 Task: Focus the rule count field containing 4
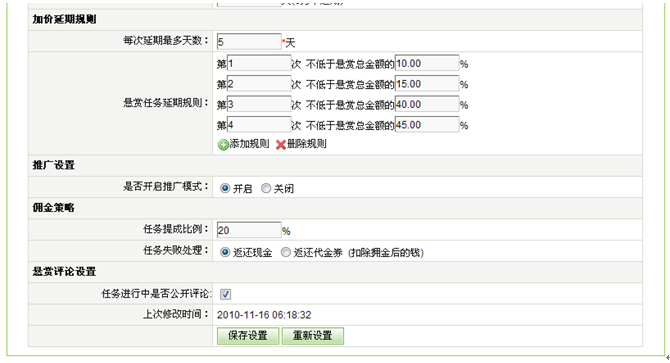tap(259, 125)
